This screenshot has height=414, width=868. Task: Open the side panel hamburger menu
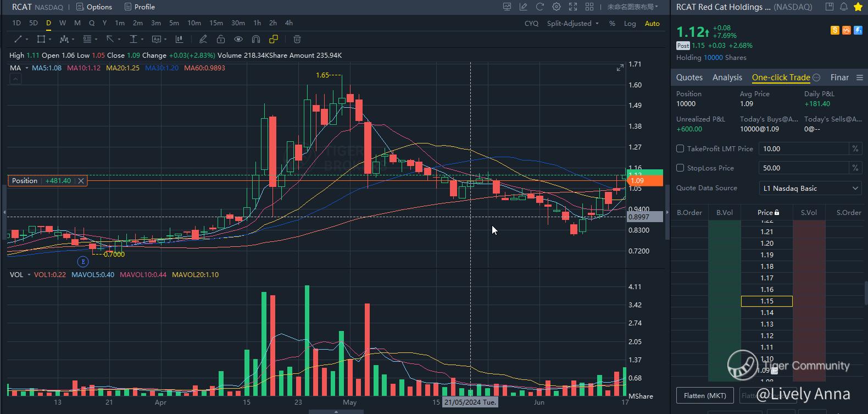pyautogui.click(x=860, y=78)
